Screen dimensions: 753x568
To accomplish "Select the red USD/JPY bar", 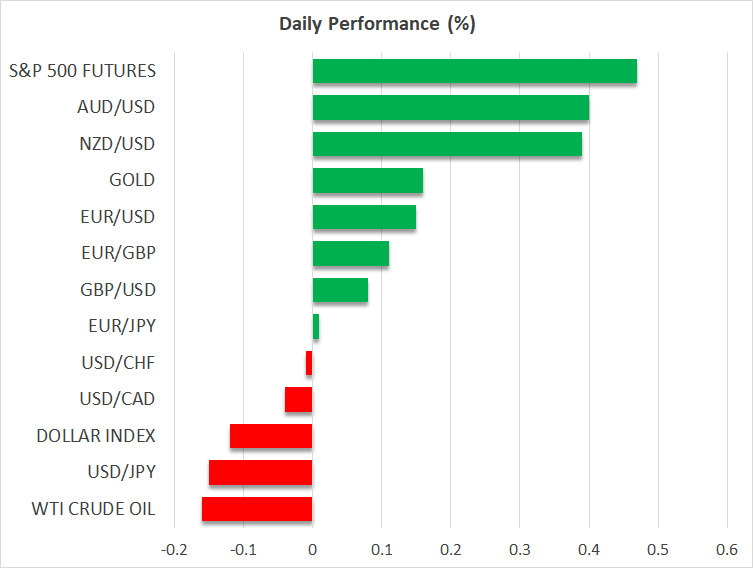I will coord(260,472).
